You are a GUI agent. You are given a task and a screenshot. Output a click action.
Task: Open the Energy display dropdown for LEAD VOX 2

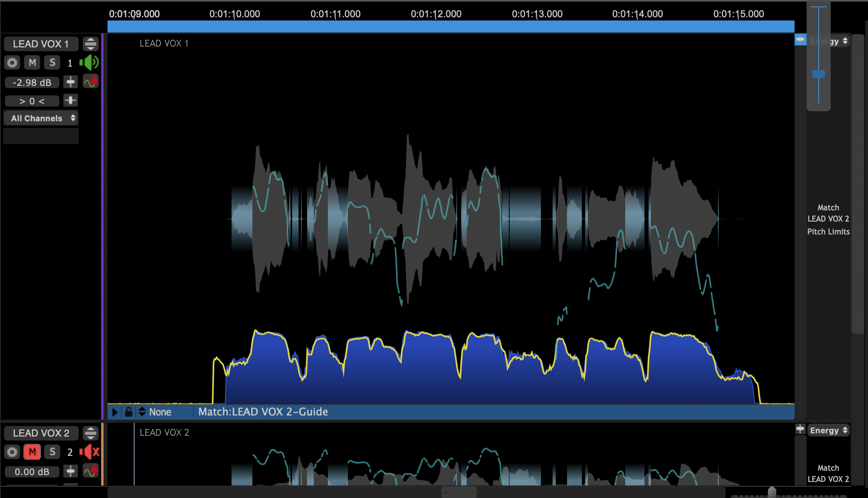tap(828, 431)
